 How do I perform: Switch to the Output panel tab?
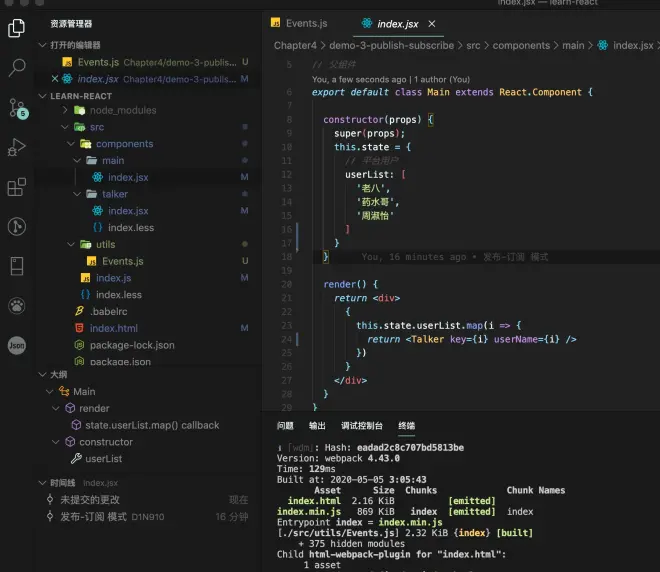click(317, 426)
